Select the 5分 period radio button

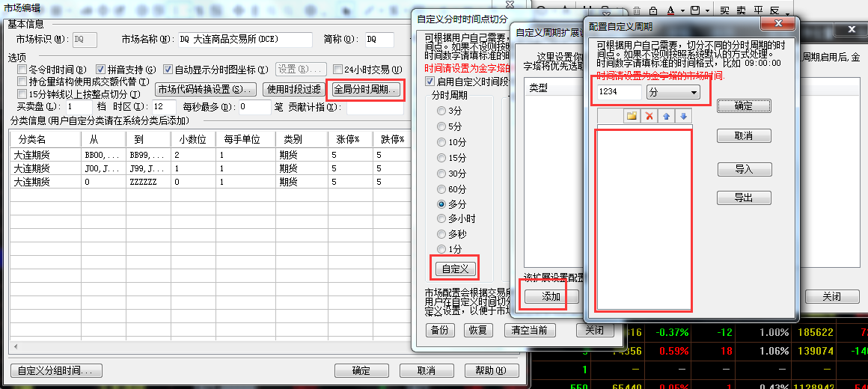pos(441,126)
